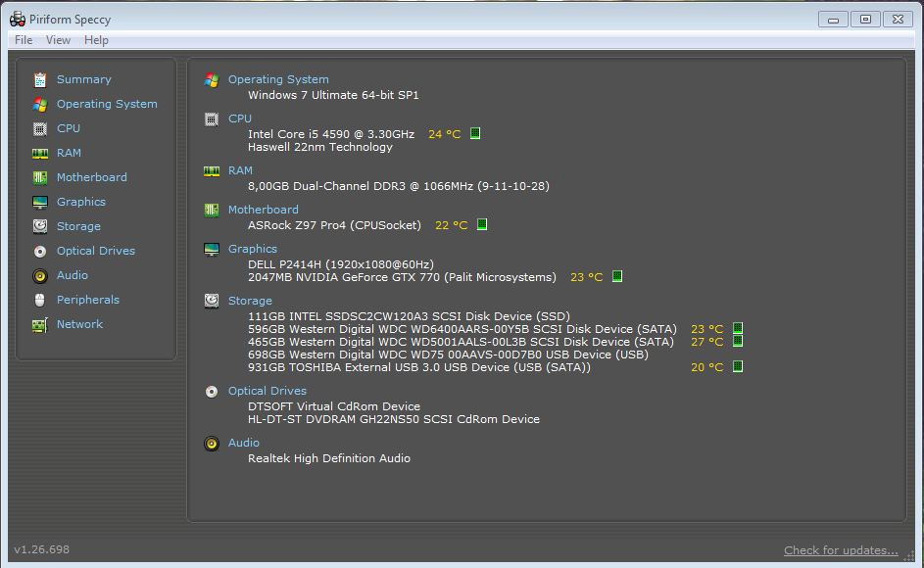Viewport: 924px width, 568px height.
Task: Click the Storage drive icon in summary panel
Action: (212, 301)
